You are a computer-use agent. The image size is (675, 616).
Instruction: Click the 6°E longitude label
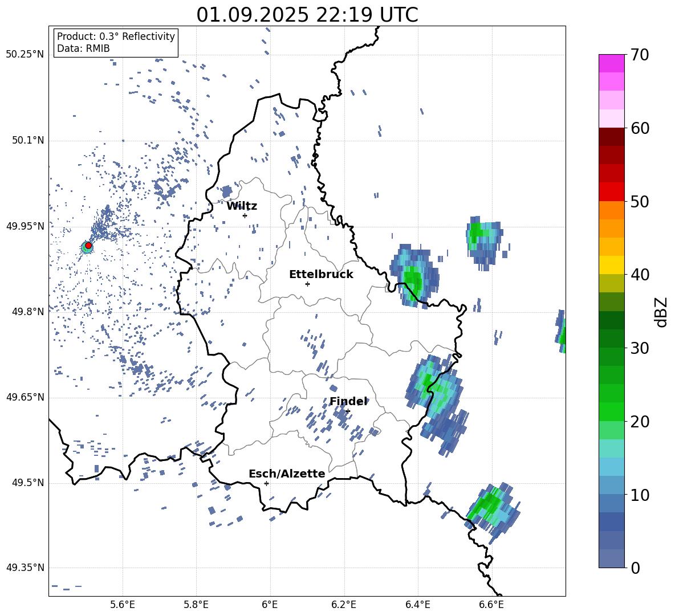(x=270, y=605)
